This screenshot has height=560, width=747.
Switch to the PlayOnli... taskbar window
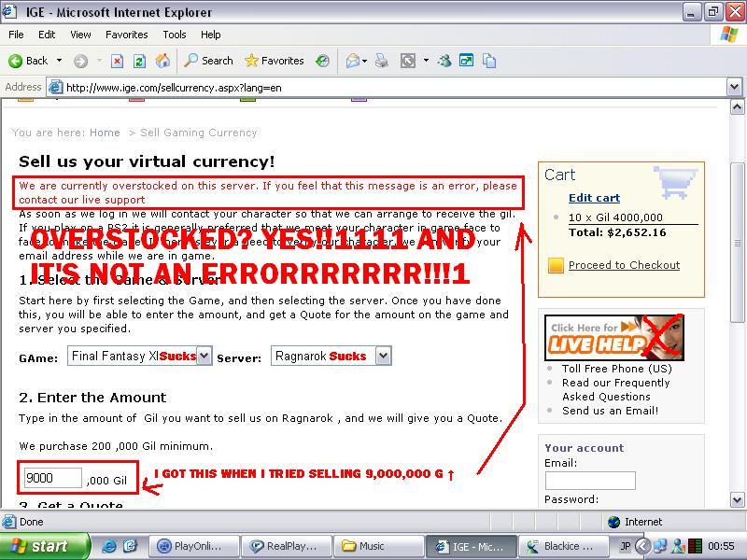[x=193, y=546]
